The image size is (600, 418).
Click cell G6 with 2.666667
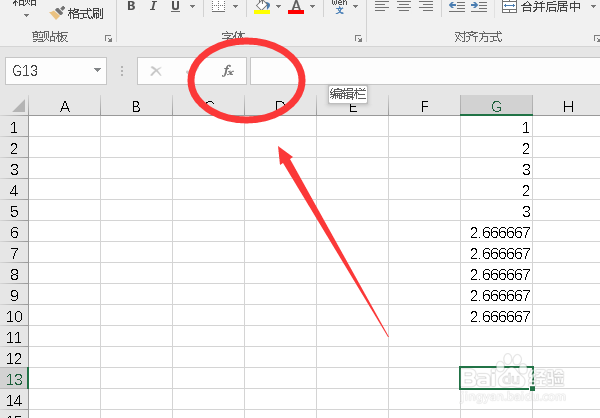(496, 232)
